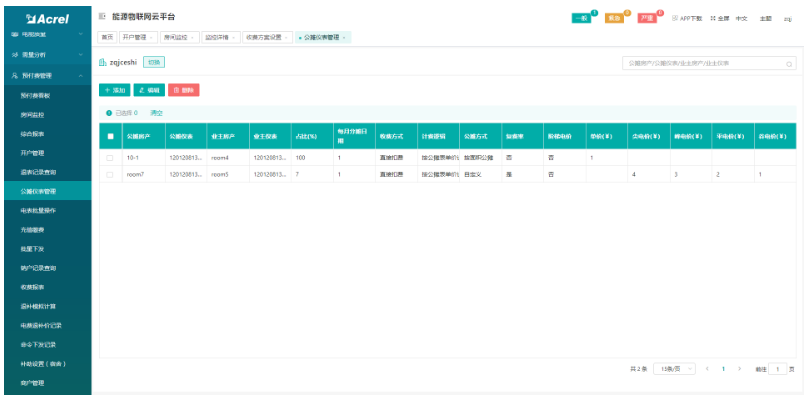
Task: Click the Acrel logo in sidebar
Action: [x=48, y=19]
